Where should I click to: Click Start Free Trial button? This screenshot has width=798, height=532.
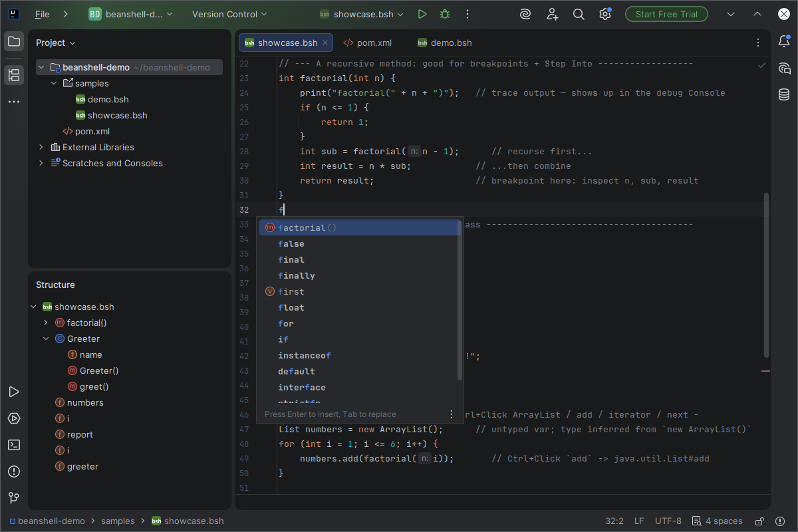[666, 14]
